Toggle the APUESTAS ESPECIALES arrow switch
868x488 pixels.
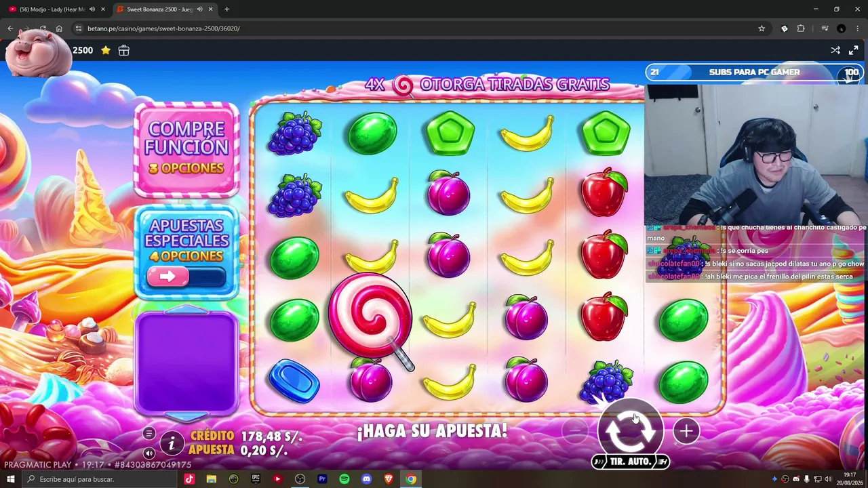(186, 277)
